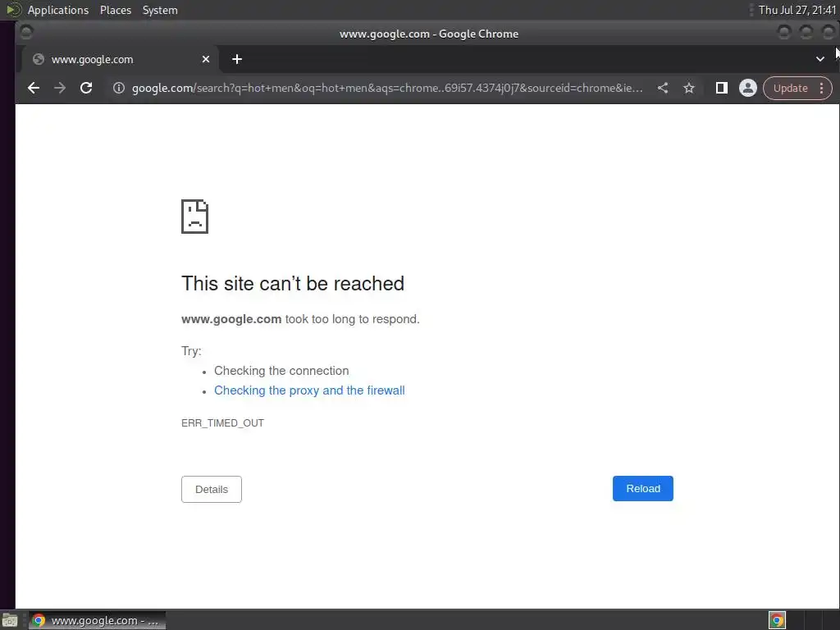Image resolution: width=840 pixels, height=630 pixels.
Task: Open the Applications menu
Action: tap(58, 10)
